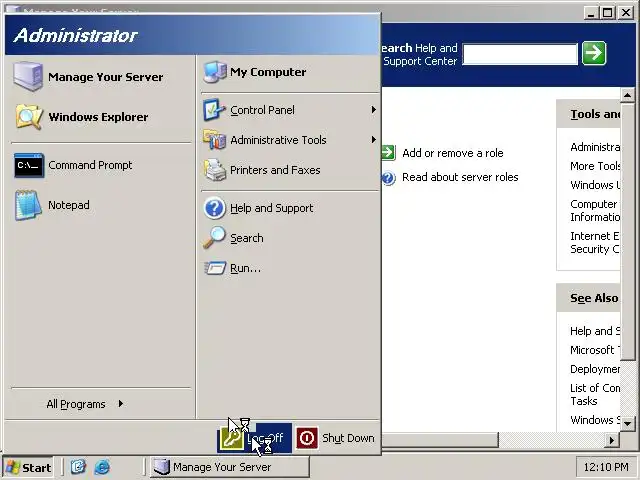
Task: Expand All Programs arrow
Action: [x=121, y=404]
